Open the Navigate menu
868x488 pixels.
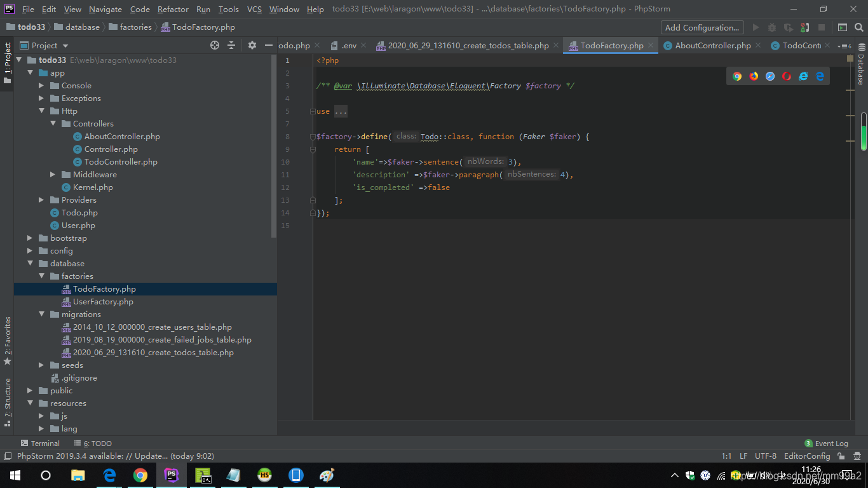[x=105, y=9]
